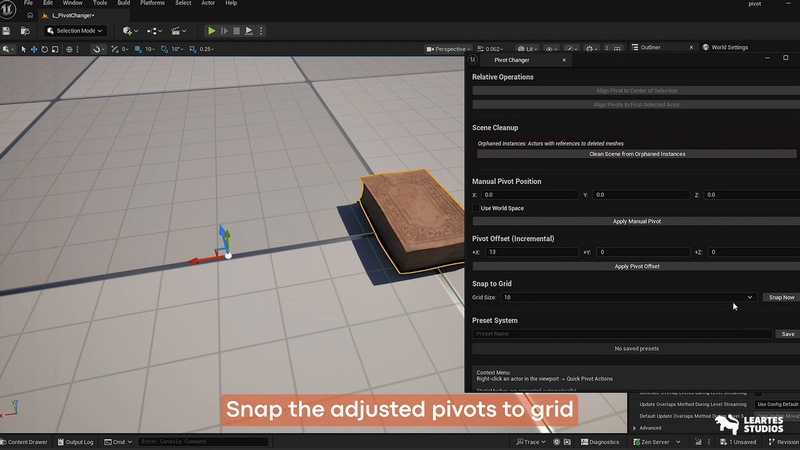Open the Tools menu
The height and width of the screenshot is (450, 800).
(100, 3)
